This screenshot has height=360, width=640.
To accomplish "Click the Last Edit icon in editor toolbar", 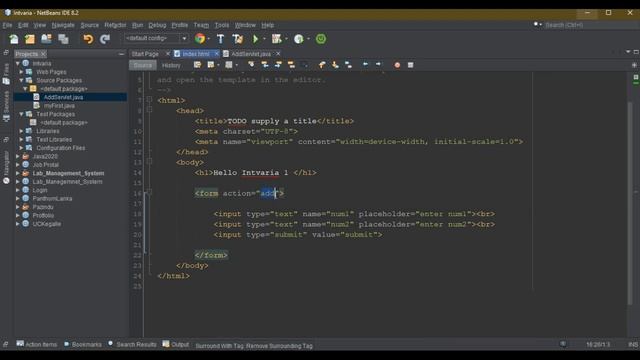I will 198,65.
